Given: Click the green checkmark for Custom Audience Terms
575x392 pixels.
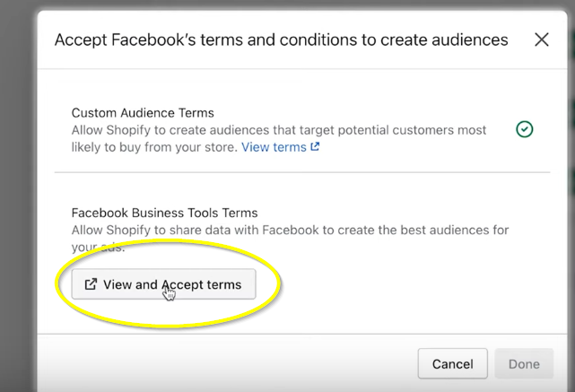Looking at the screenshot, I should (x=525, y=129).
